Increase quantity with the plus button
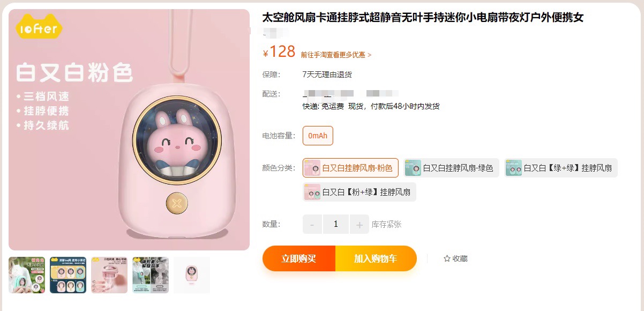644x311 pixels. (359, 224)
